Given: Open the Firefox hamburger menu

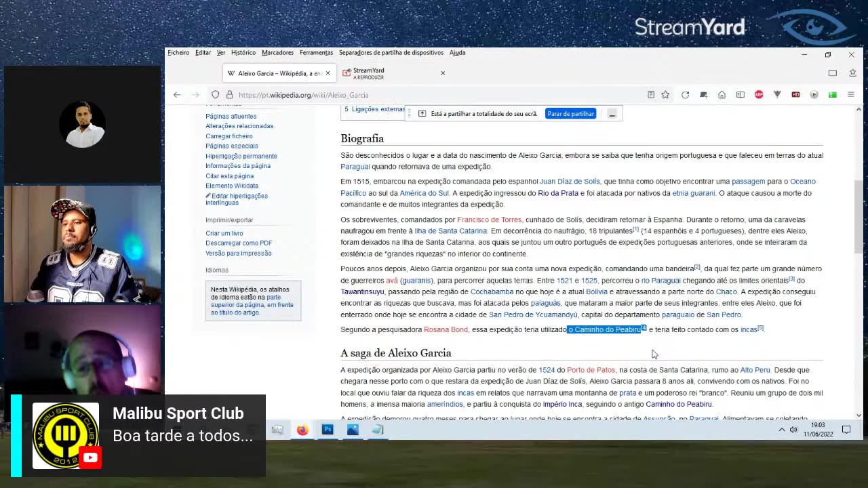Looking at the screenshot, I should (850, 95).
